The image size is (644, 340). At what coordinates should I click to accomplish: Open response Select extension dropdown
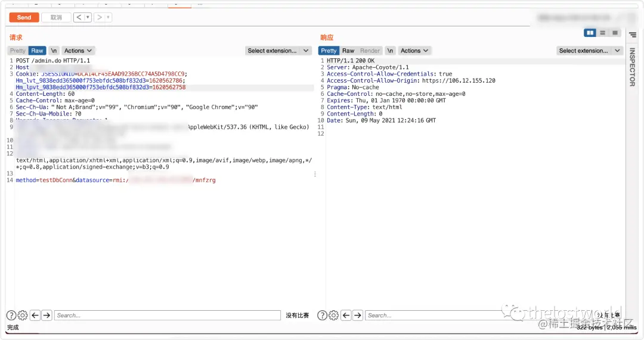point(590,51)
